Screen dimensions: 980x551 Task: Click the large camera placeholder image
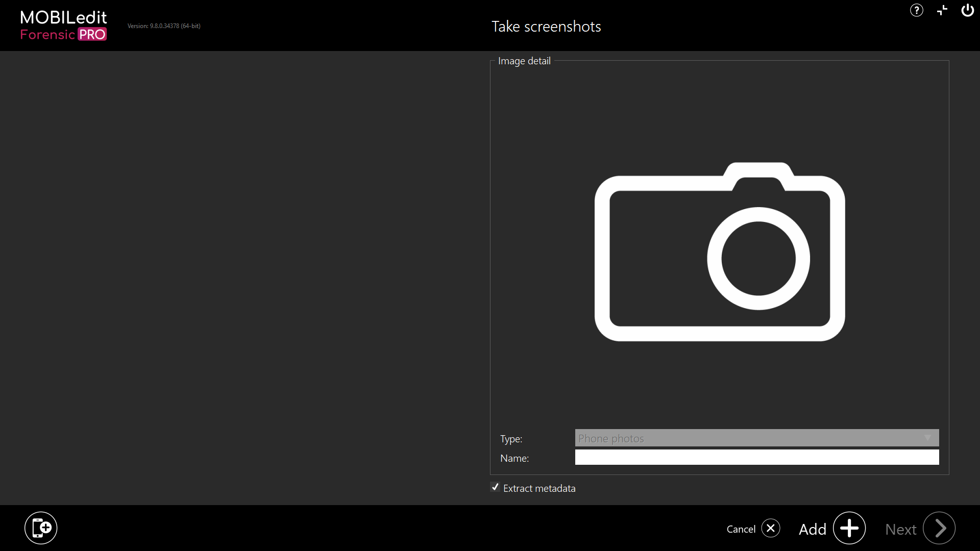720,252
